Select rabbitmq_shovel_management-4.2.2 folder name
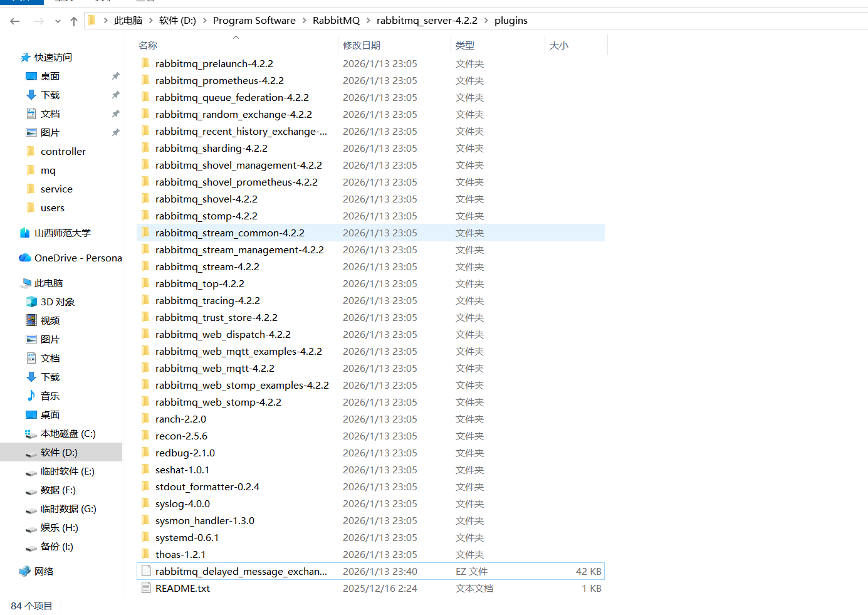The width and height of the screenshot is (868, 615). pyautogui.click(x=239, y=166)
